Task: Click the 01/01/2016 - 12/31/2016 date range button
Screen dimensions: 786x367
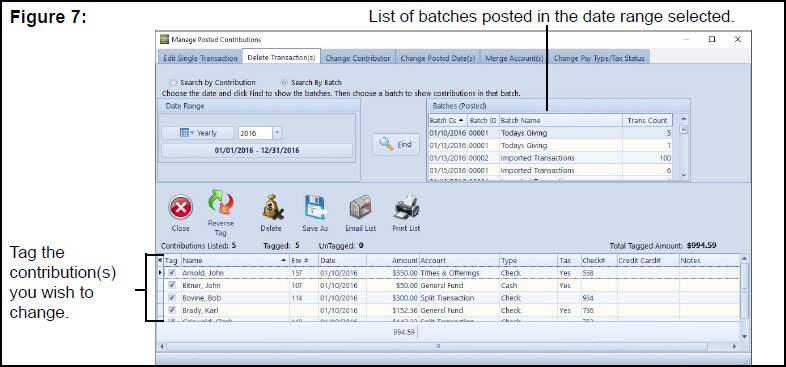Action: pyautogui.click(x=257, y=150)
